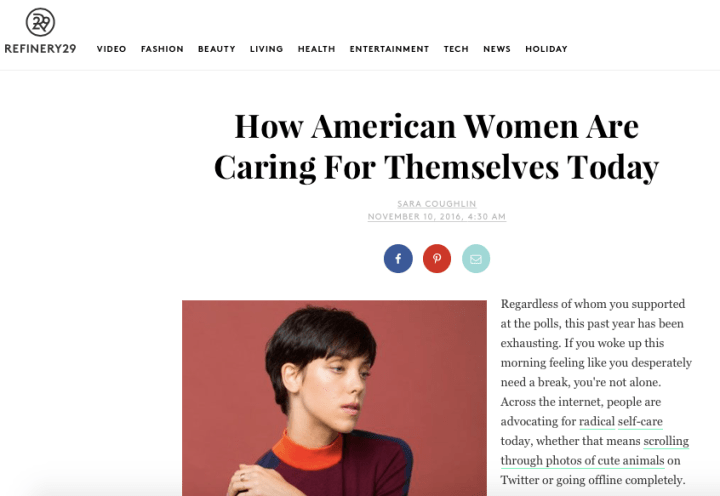Open the Holiday section
The height and width of the screenshot is (496, 720).
click(546, 49)
